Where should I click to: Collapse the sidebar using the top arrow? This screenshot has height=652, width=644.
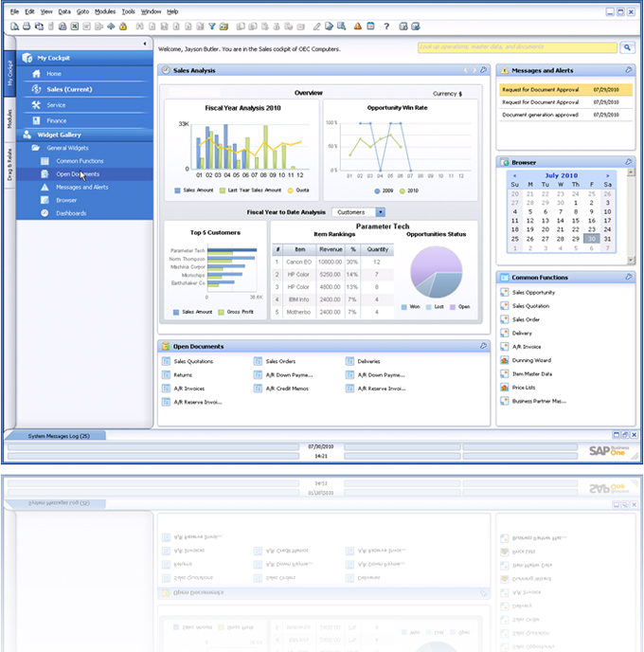[x=145, y=45]
